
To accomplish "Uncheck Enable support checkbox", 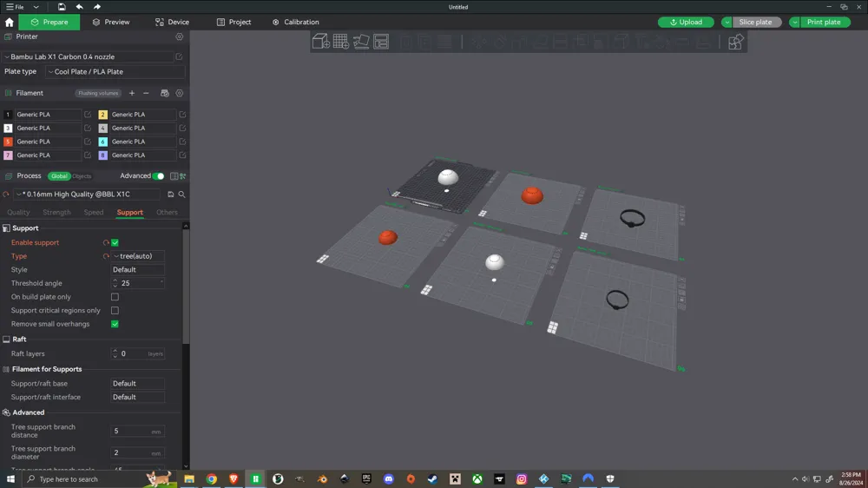I will (x=115, y=242).
